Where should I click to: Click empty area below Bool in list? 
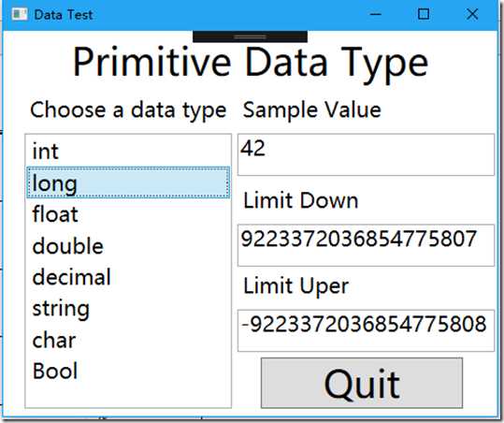tap(128, 397)
